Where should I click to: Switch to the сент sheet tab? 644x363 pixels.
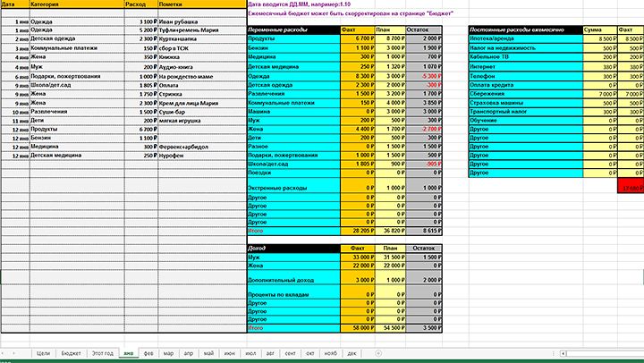point(291,353)
